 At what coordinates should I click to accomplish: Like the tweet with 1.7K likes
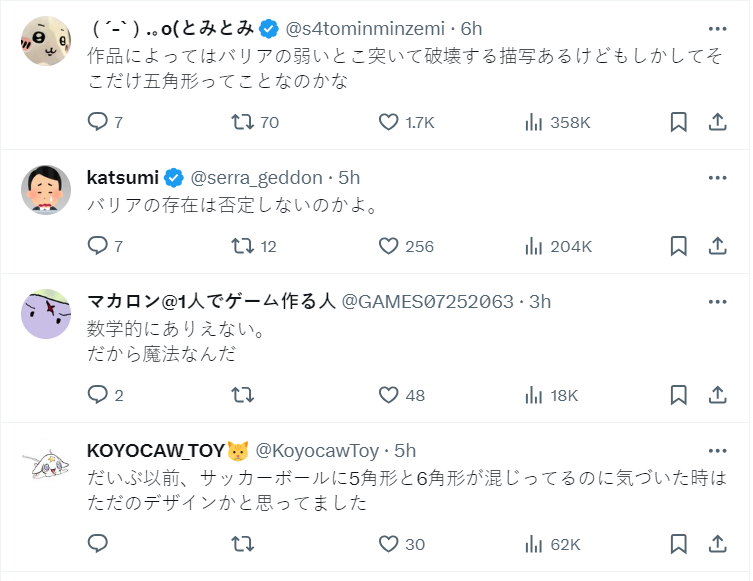click(x=389, y=122)
